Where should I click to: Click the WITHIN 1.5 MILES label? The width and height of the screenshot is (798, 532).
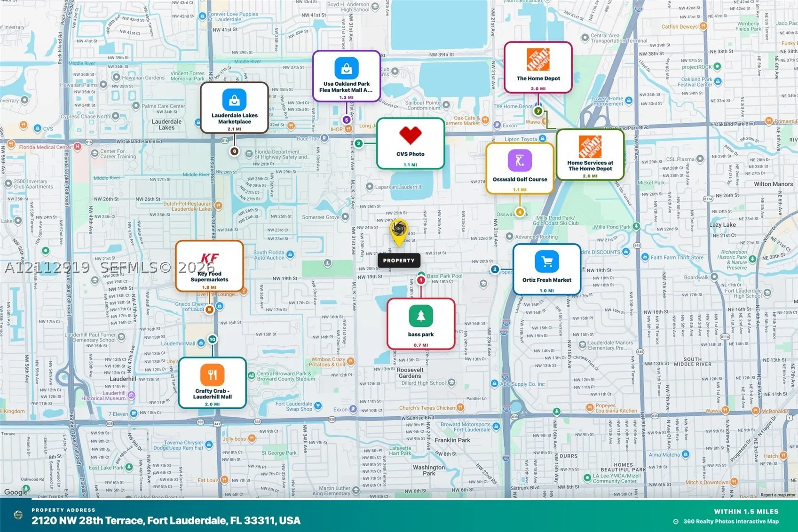[x=746, y=511]
